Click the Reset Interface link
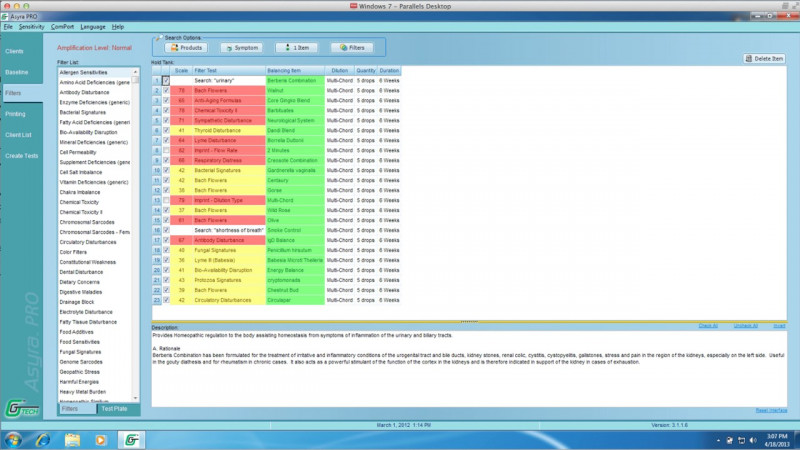Image resolution: width=800 pixels, height=450 pixels. (x=771, y=410)
